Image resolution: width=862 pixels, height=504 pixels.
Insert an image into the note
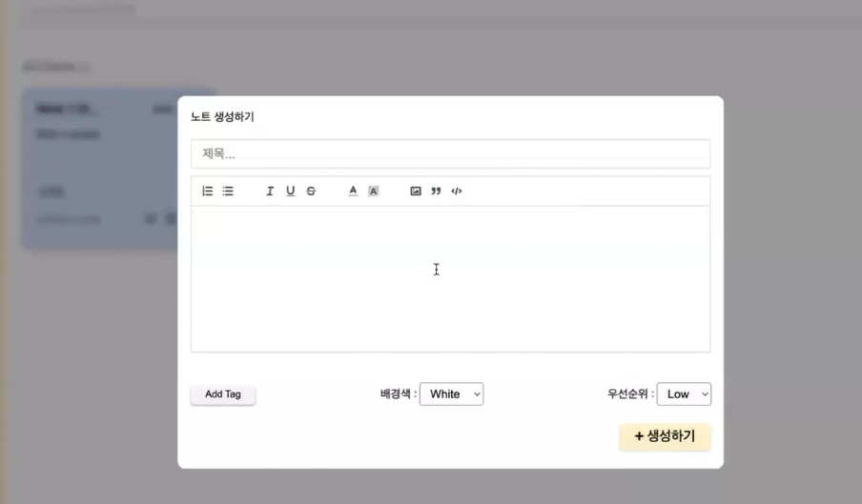[x=416, y=192]
